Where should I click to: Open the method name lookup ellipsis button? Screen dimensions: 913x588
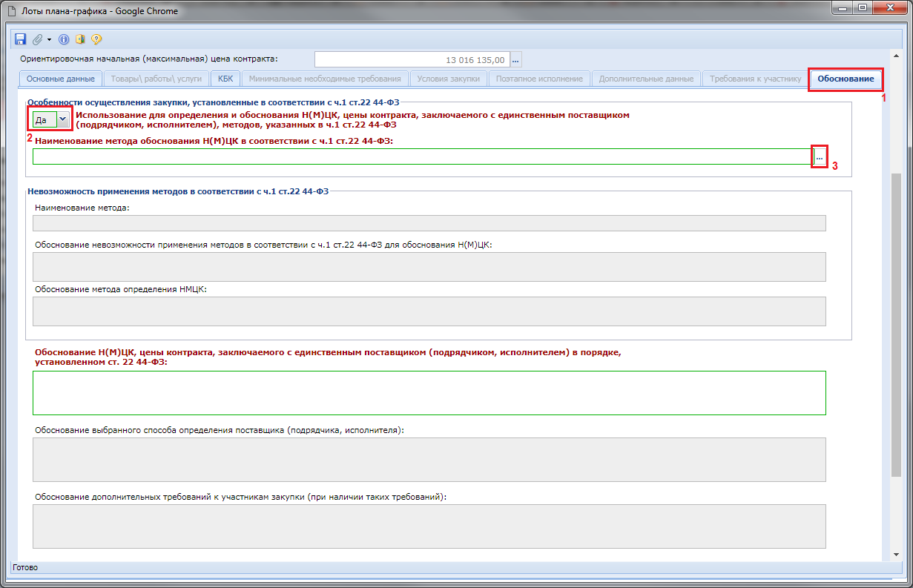coord(820,156)
